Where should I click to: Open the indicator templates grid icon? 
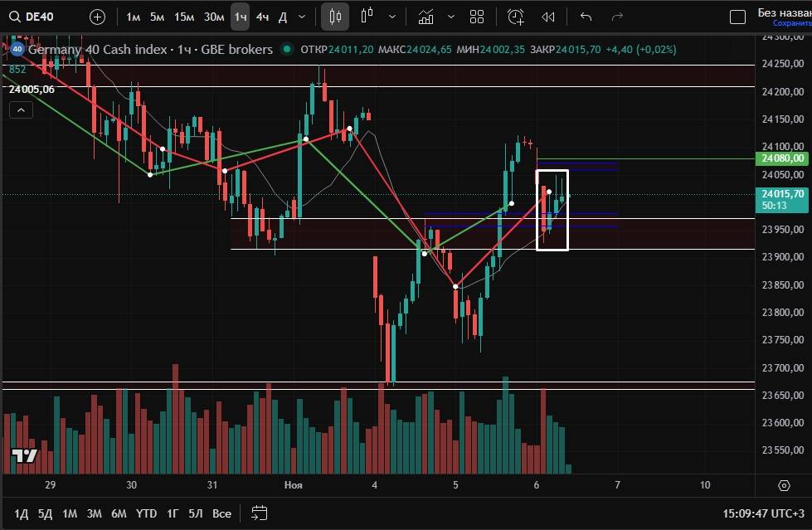click(477, 17)
